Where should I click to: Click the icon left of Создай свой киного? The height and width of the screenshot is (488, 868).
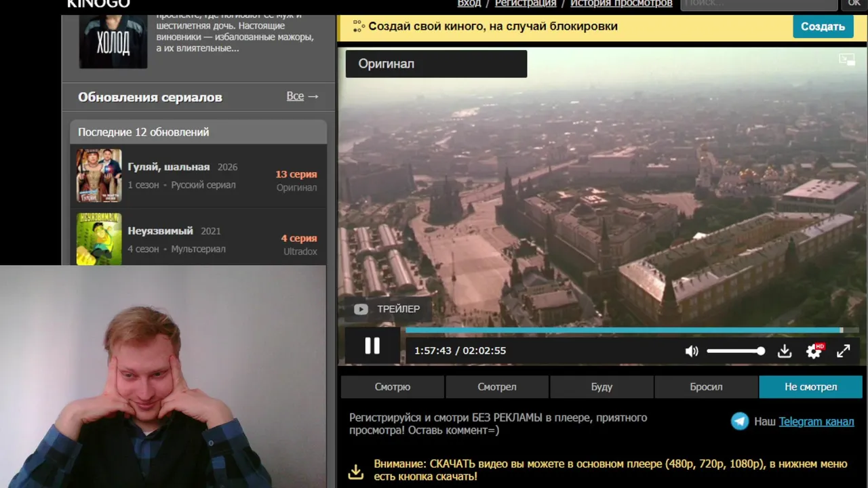coord(359,26)
